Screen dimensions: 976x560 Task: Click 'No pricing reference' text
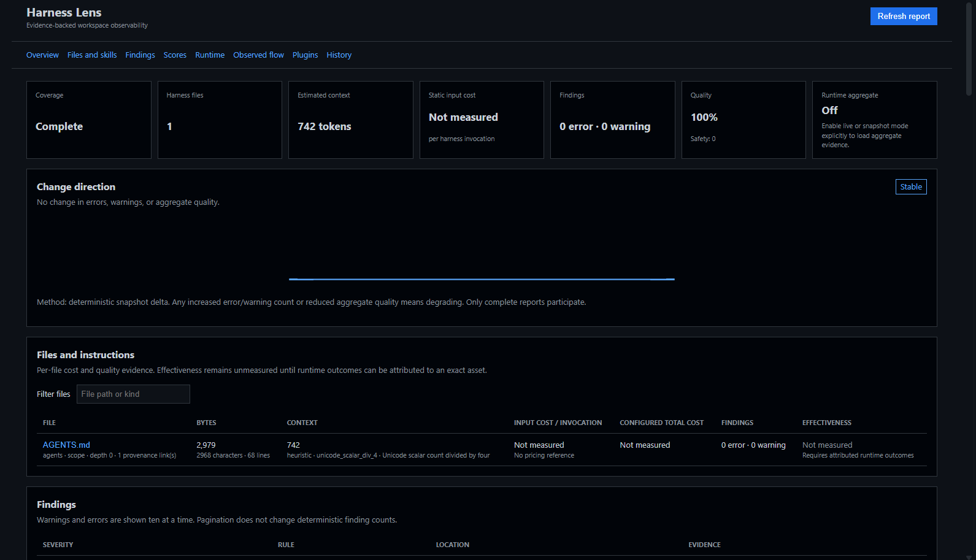(x=544, y=455)
